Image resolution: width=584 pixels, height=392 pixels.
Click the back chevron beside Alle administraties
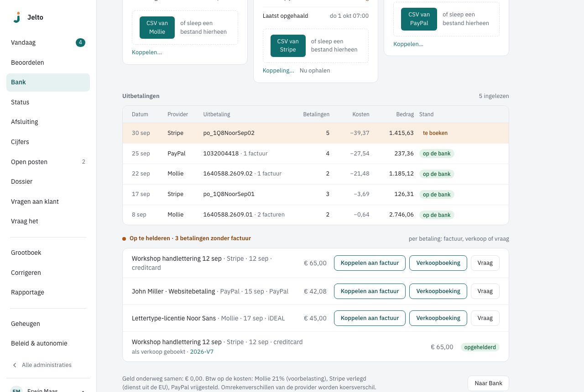(x=15, y=365)
